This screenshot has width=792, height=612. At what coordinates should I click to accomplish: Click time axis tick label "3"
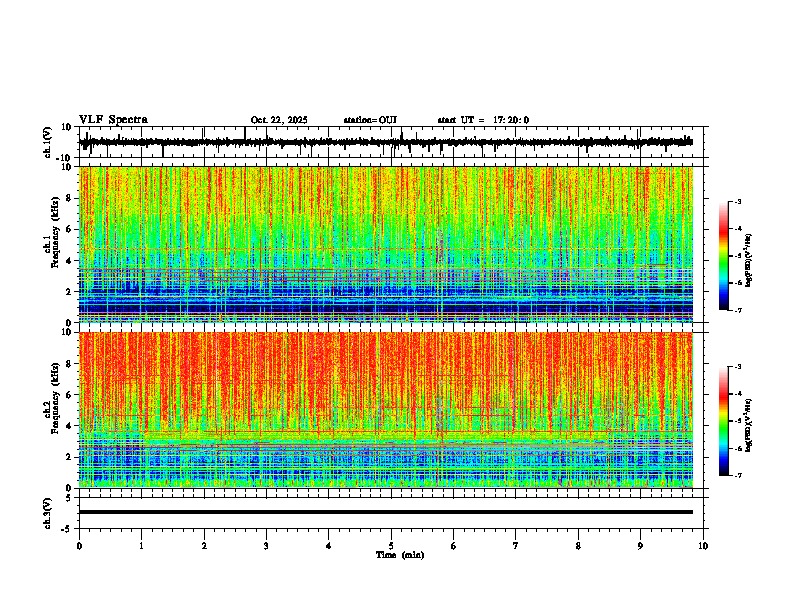coord(266,546)
